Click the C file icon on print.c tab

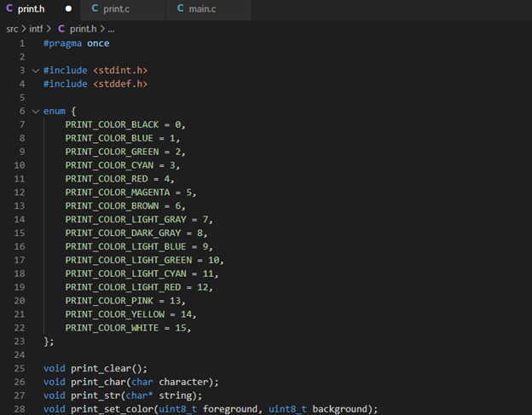94,9
